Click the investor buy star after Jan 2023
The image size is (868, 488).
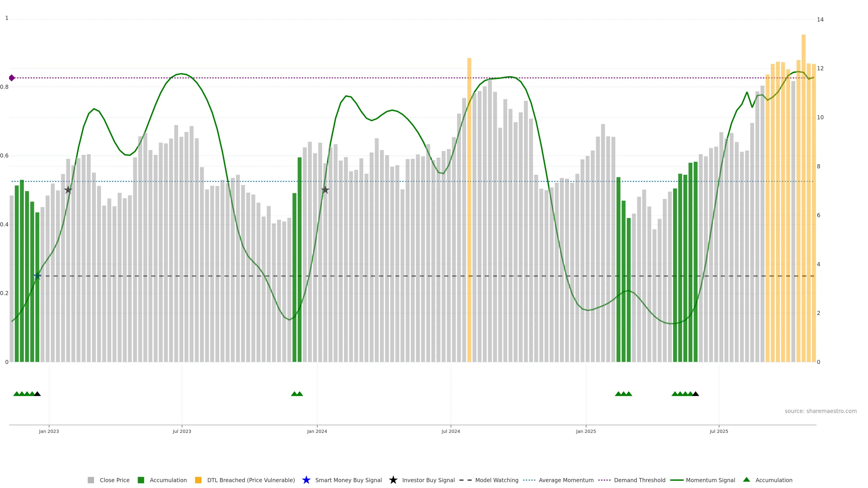click(68, 190)
